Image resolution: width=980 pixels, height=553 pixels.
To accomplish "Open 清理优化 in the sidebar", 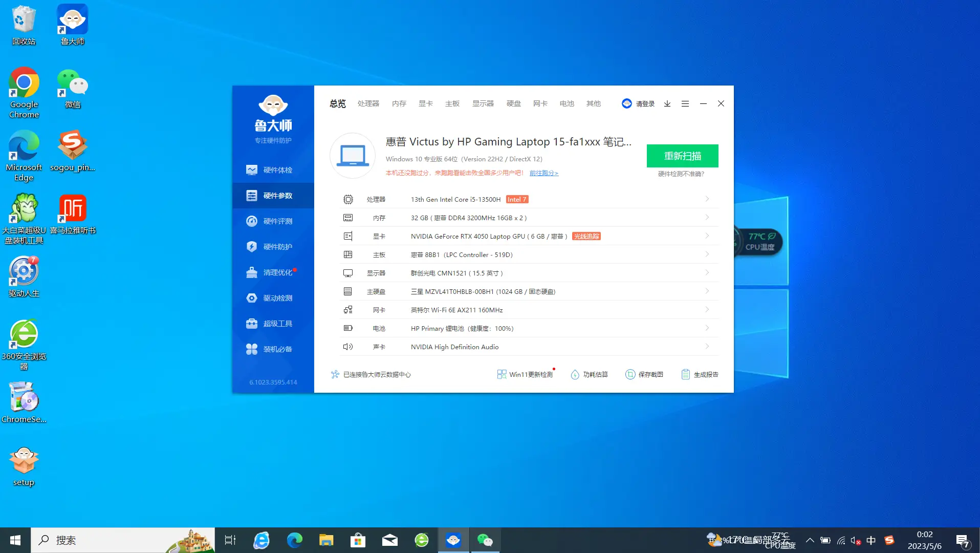I will pos(273,272).
